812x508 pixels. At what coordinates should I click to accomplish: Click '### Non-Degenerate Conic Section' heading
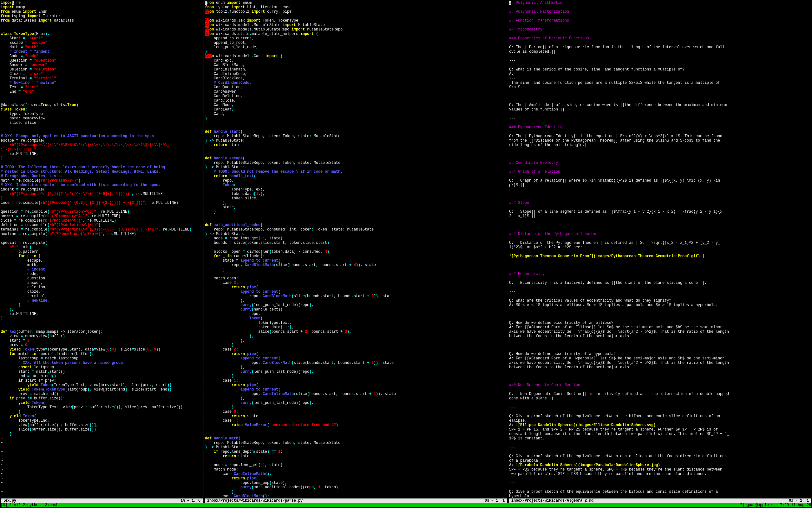tap(545, 385)
